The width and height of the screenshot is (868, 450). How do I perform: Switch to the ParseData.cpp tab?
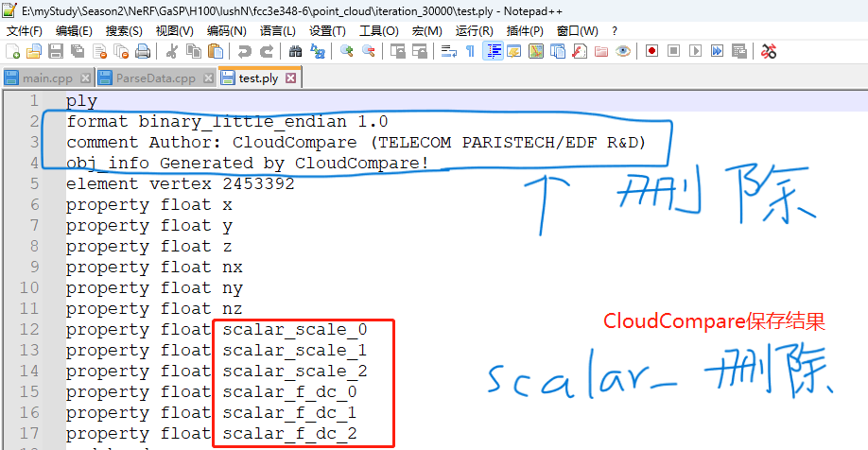(x=156, y=78)
